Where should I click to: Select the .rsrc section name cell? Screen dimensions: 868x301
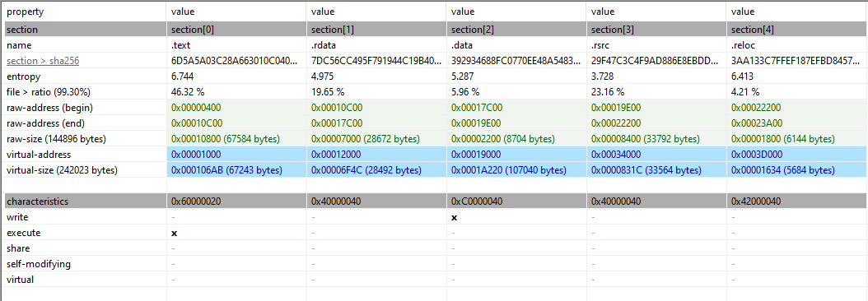click(x=656, y=45)
